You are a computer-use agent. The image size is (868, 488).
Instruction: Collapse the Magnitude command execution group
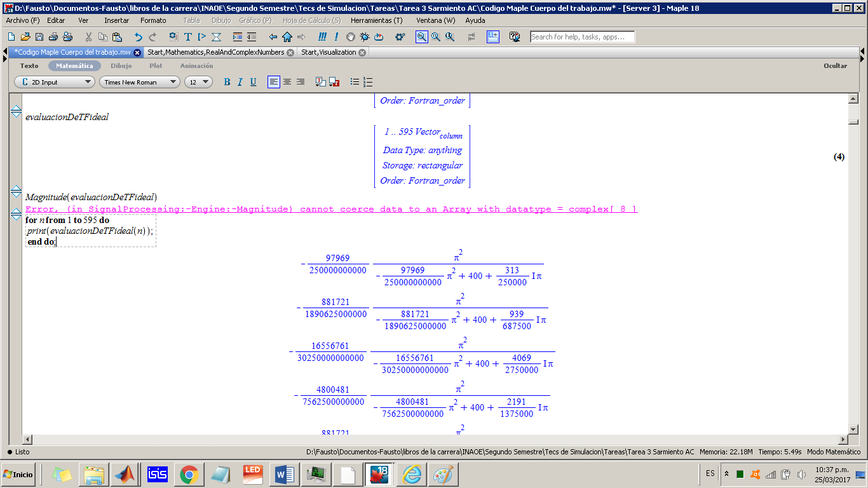pos(17,191)
